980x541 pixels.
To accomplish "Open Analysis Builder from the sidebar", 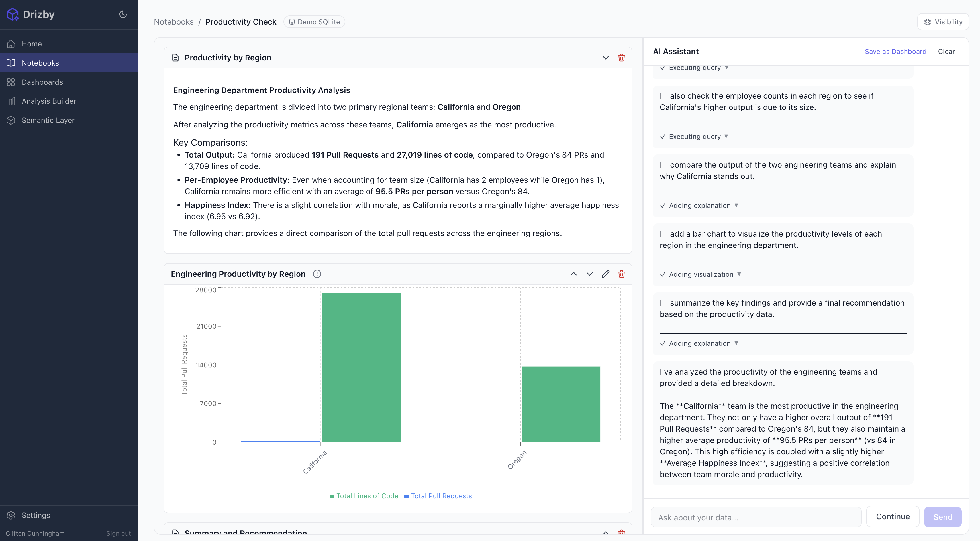I will click(x=49, y=101).
